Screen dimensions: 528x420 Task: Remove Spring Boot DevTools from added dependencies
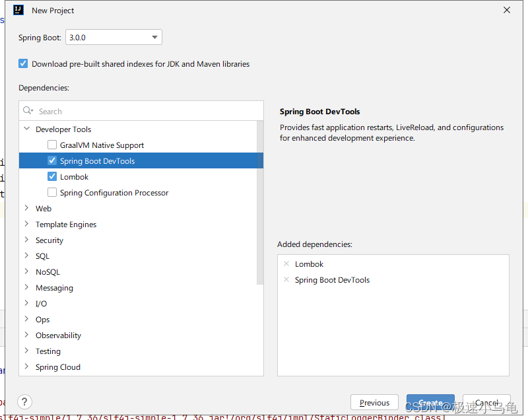[x=286, y=279]
